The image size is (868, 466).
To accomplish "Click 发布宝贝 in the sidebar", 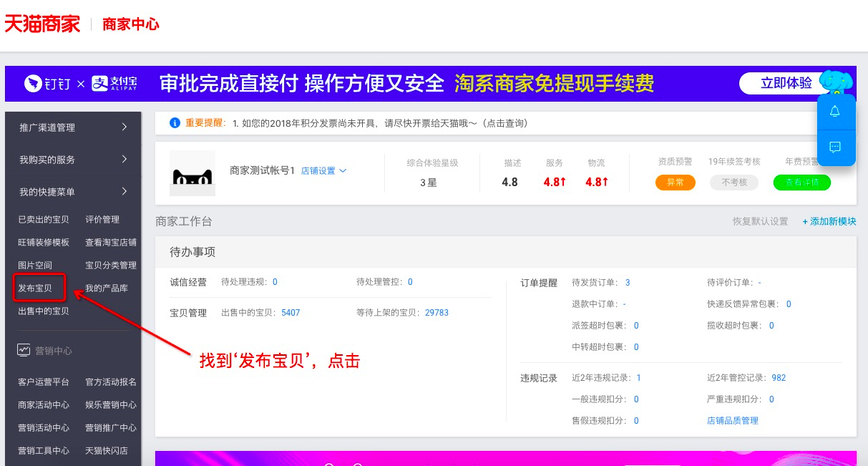I will point(35,288).
